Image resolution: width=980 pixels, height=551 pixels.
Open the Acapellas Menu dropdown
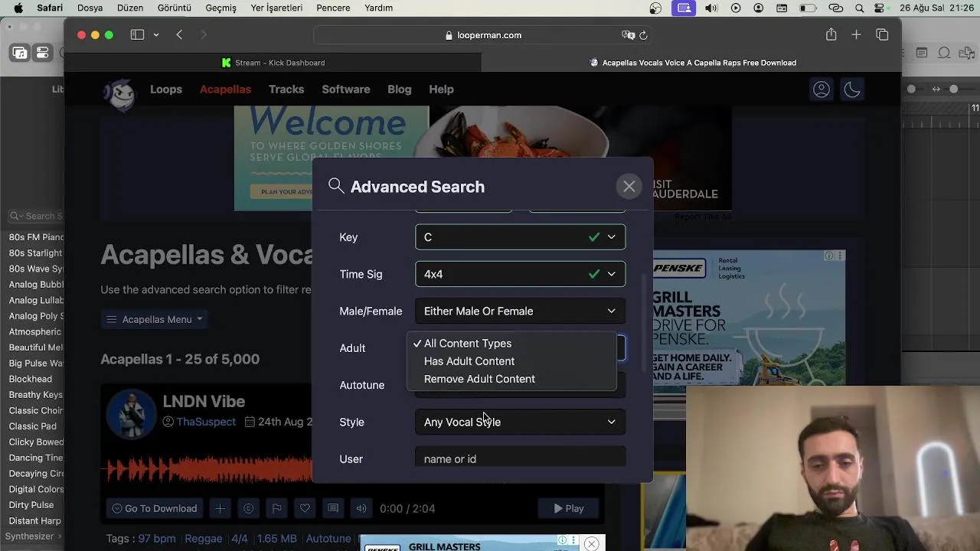(x=154, y=319)
